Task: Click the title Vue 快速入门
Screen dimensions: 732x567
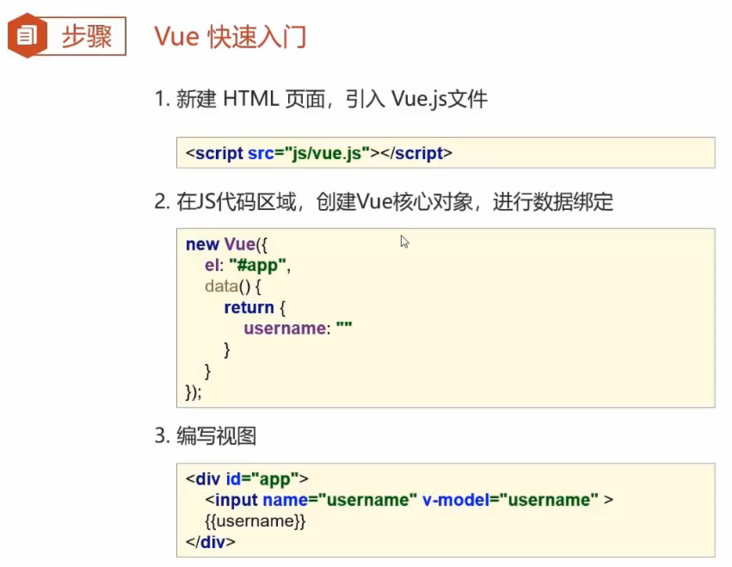Action: coord(230,36)
